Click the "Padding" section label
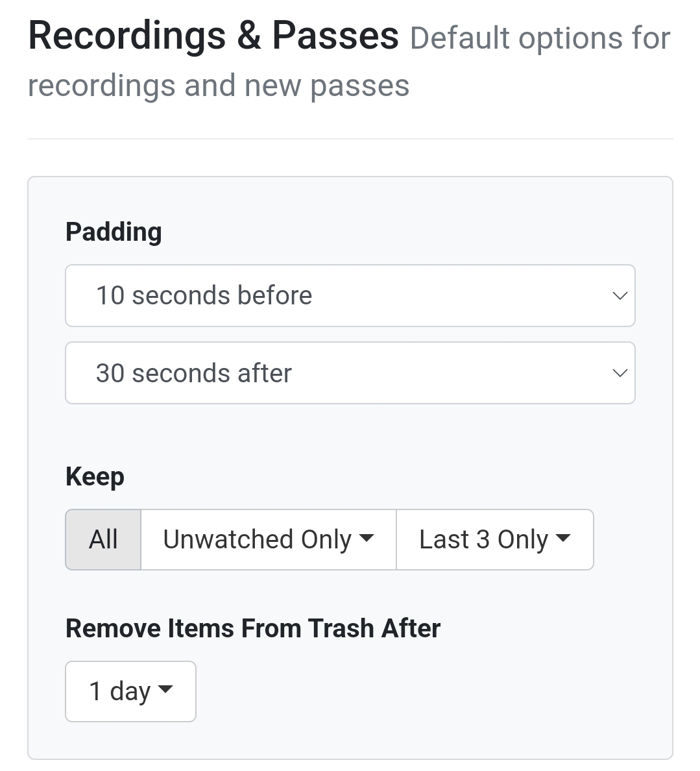Image resolution: width=700 pixels, height=771 pixels. 114,232
